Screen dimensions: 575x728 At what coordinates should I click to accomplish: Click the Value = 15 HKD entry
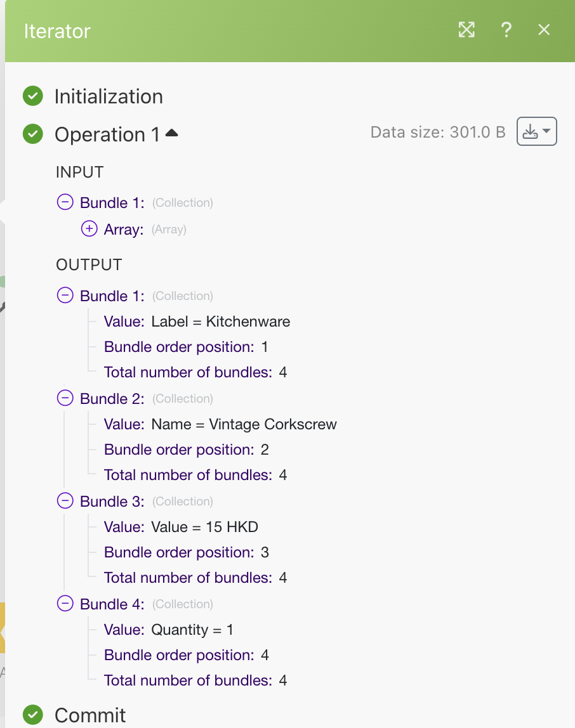coord(204,527)
